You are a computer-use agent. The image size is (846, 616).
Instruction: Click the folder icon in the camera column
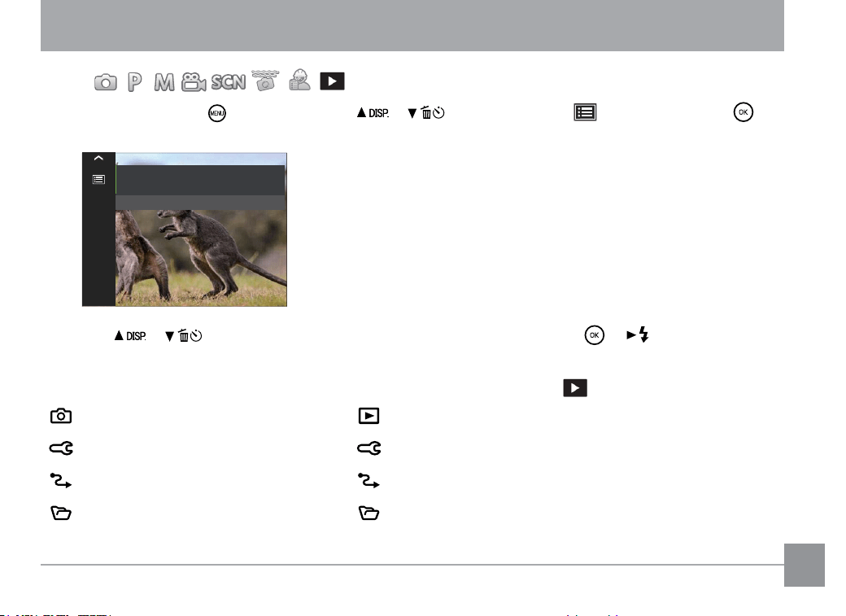click(61, 513)
